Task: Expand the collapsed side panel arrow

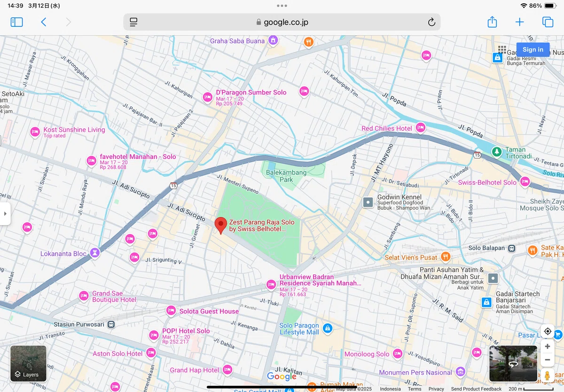Action: point(5,214)
